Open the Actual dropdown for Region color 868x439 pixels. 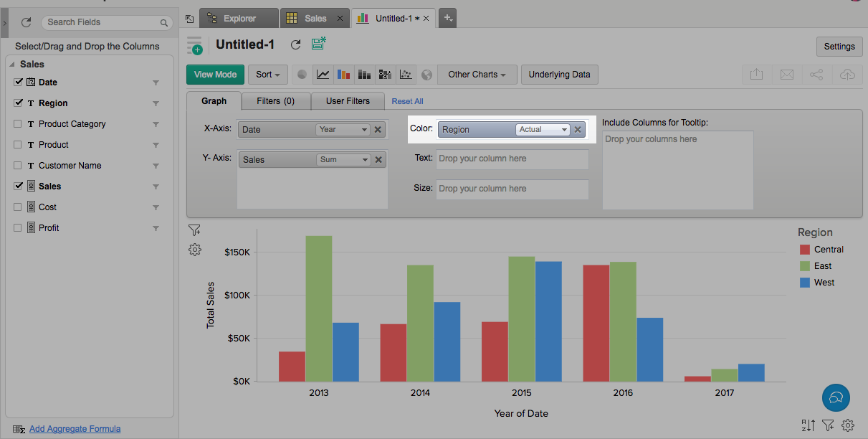(x=542, y=130)
